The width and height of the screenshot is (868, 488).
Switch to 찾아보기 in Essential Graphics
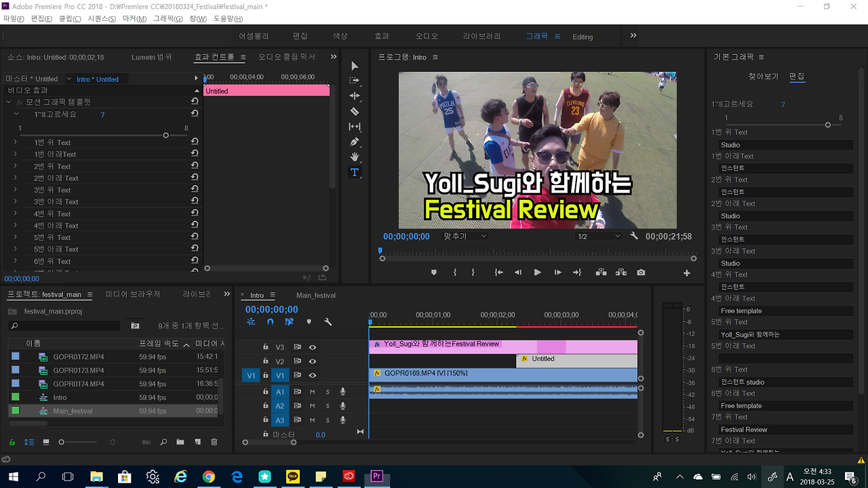tap(763, 77)
